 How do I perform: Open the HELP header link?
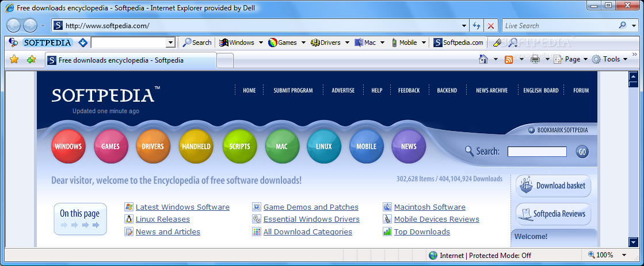376,90
